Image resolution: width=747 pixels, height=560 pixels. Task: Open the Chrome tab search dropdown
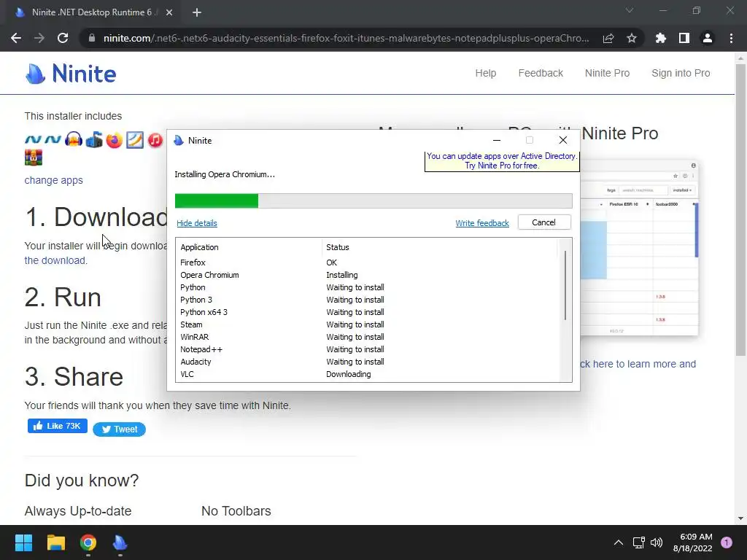[630, 10]
